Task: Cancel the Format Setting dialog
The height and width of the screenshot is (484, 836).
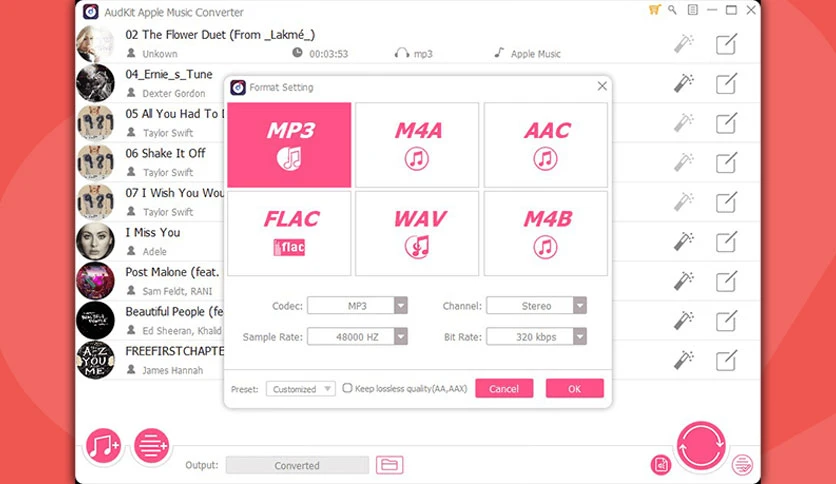Action: click(504, 389)
